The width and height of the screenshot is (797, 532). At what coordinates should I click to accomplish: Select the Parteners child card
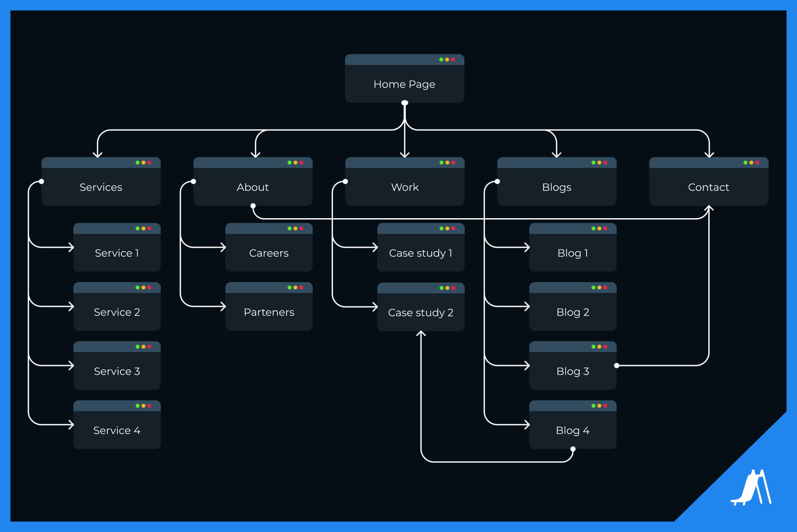[269, 312]
